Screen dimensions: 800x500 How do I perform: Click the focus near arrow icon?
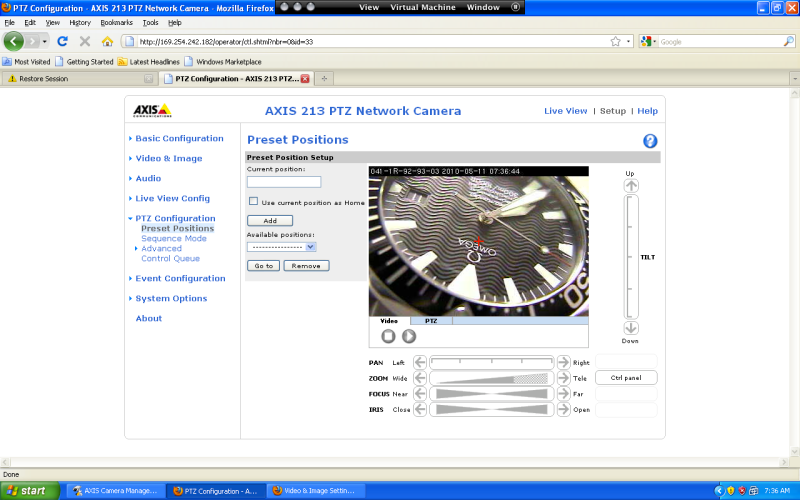(x=419, y=394)
